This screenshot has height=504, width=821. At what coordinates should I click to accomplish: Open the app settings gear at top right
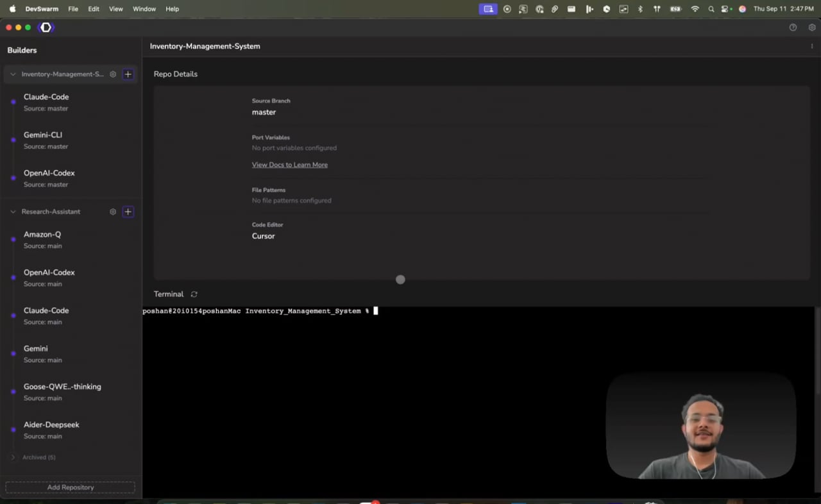[x=812, y=28]
